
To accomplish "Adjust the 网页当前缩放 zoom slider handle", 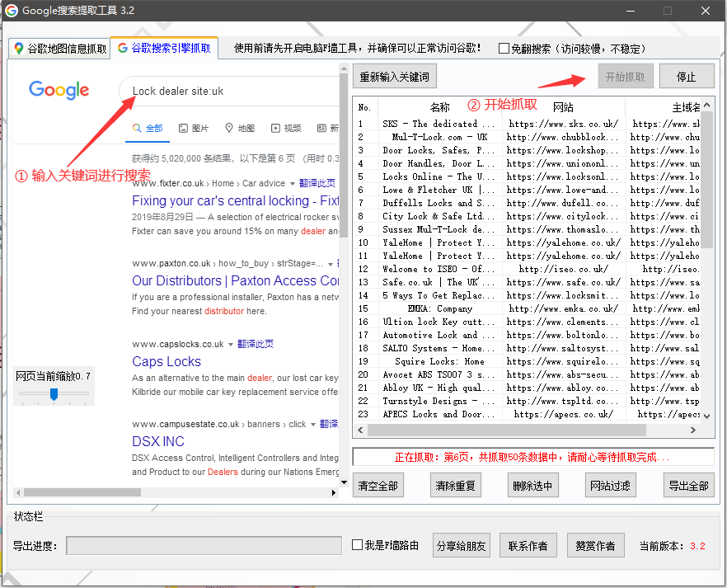I will 54,393.
